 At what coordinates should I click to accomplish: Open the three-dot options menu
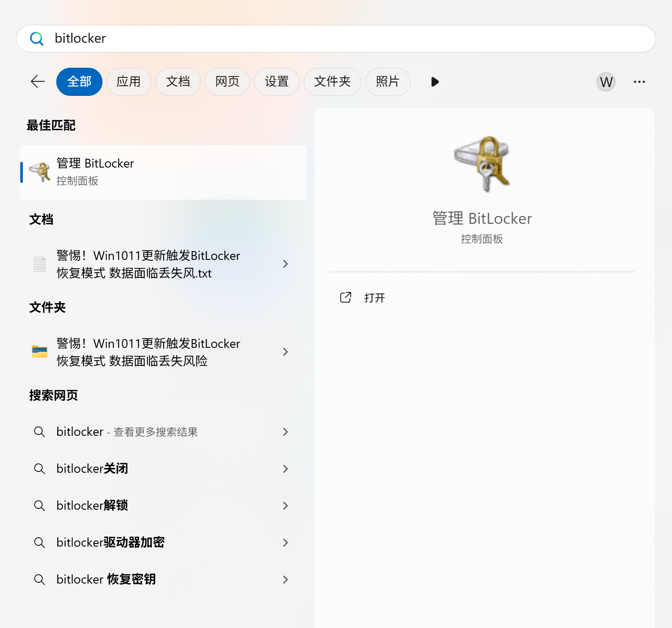click(x=639, y=82)
